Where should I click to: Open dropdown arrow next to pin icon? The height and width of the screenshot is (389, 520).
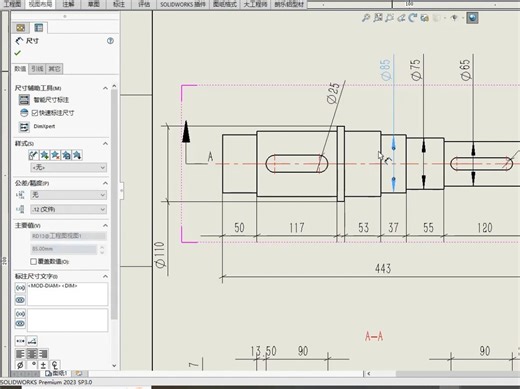pos(463,18)
